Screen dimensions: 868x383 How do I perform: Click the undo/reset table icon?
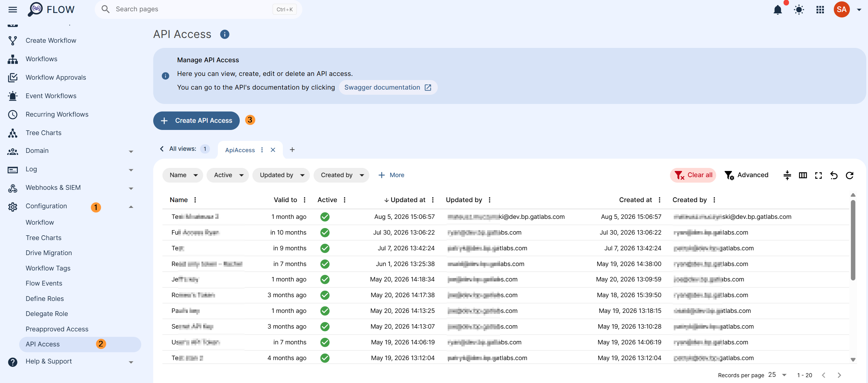[x=834, y=175]
